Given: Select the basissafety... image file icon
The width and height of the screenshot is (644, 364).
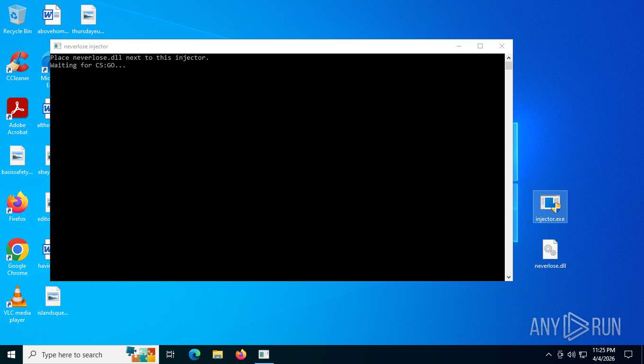Looking at the screenshot, I should tap(18, 160).
